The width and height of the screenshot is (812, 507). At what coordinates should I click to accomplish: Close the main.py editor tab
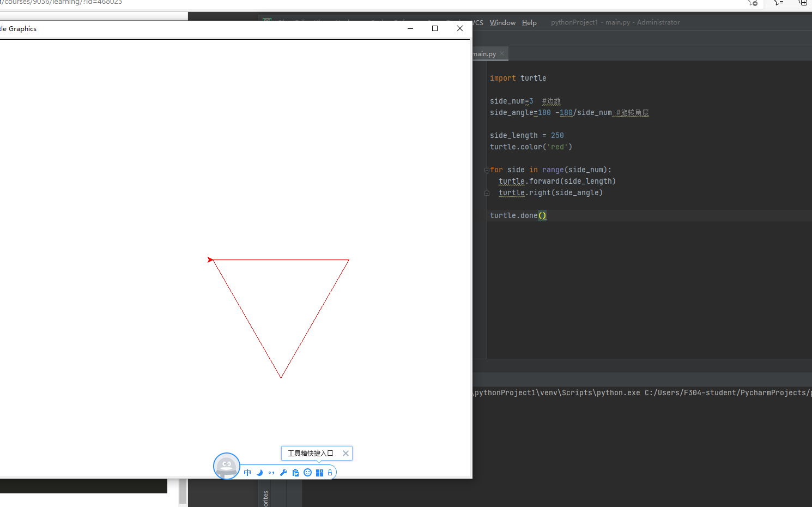[502, 53]
